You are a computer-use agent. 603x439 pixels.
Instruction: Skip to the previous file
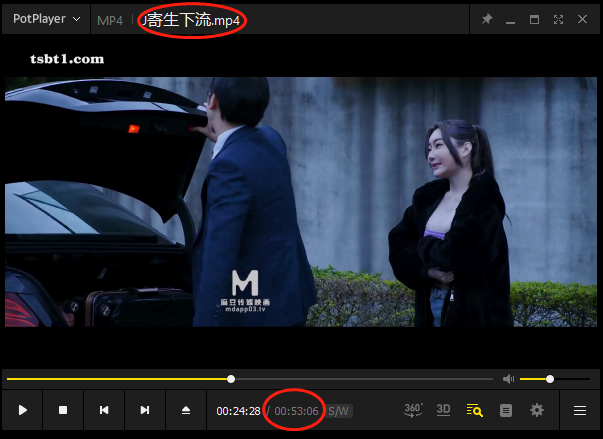click(x=104, y=410)
